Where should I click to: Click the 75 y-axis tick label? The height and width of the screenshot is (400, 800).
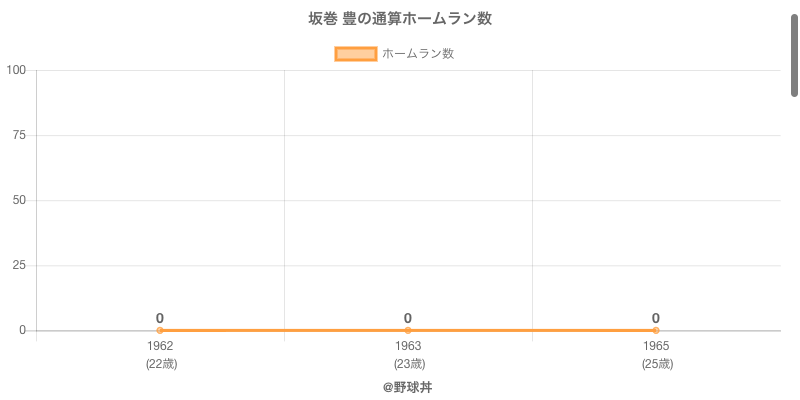[x=19, y=135]
